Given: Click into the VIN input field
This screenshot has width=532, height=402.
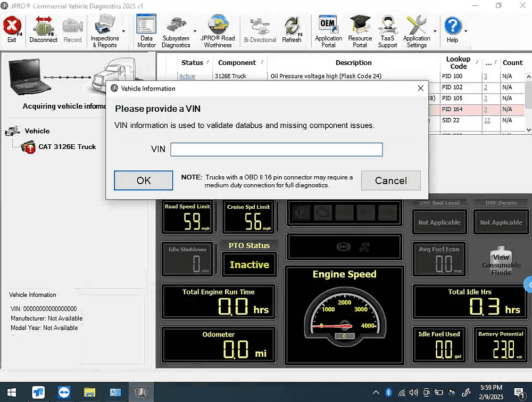Looking at the screenshot, I should (x=277, y=150).
